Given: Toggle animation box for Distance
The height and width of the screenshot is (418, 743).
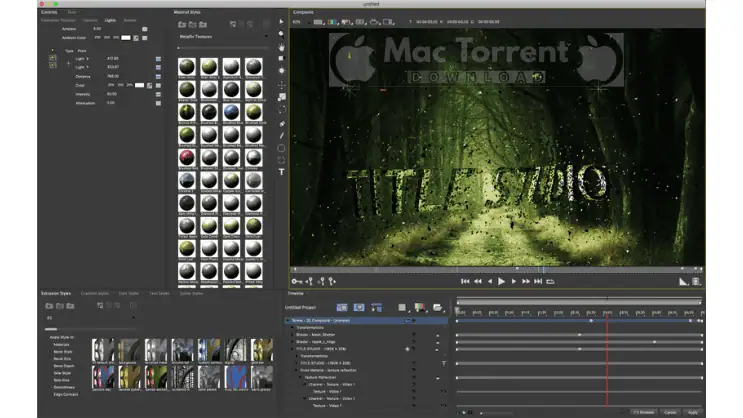Looking at the screenshot, I should [x=158, y=76].
